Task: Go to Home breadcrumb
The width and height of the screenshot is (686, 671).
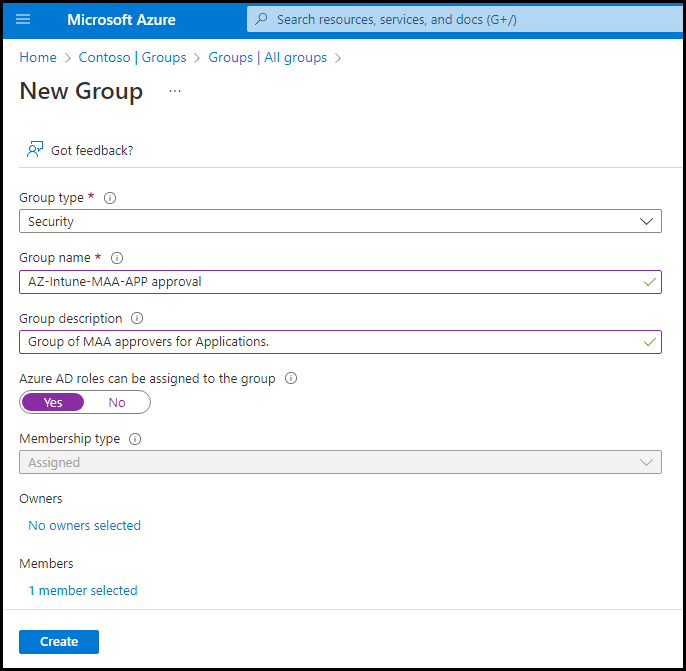Action: [x=38, y=58]
